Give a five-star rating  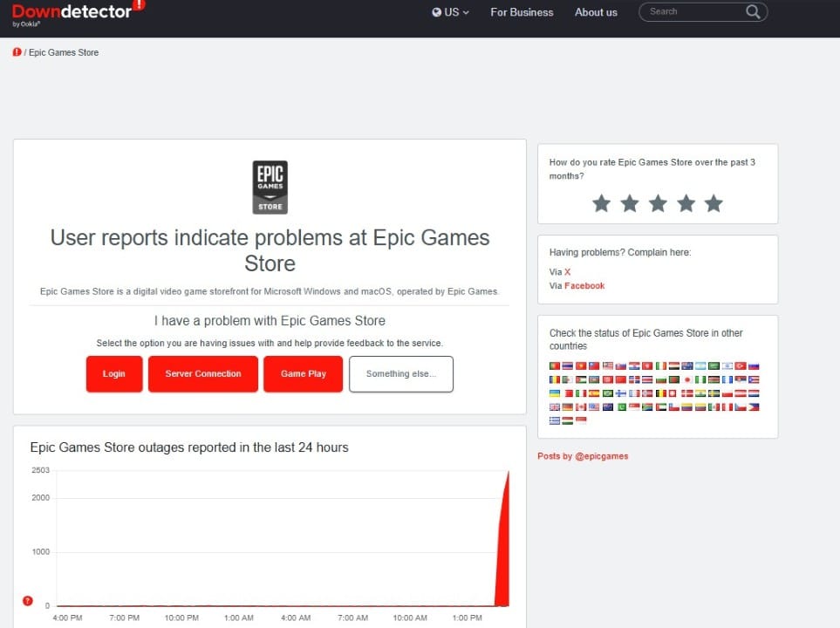click(x=714, y=203)
